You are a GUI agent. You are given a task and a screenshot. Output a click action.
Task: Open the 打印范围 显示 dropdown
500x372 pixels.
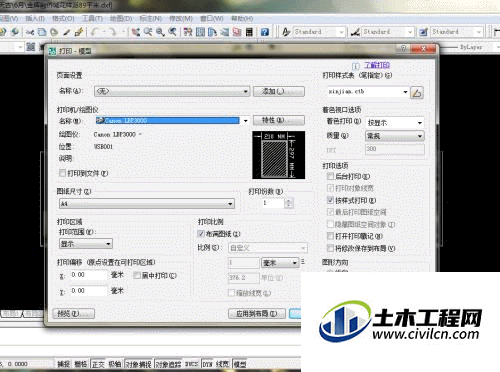pos(86,244)
